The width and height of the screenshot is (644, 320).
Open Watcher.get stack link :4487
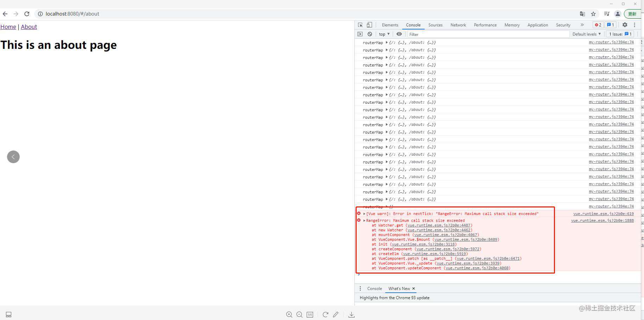point(439,225)
